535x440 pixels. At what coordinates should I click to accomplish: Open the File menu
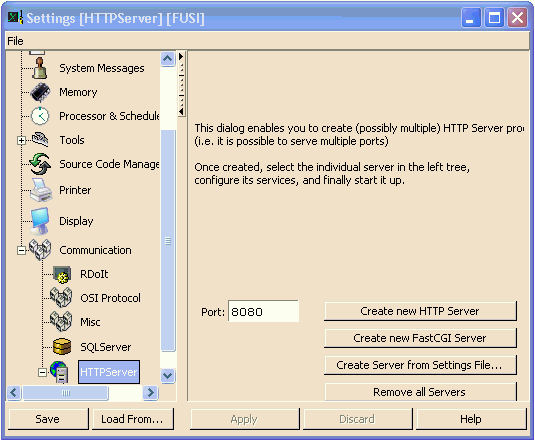pyautogui.click(x=15, y=41)
